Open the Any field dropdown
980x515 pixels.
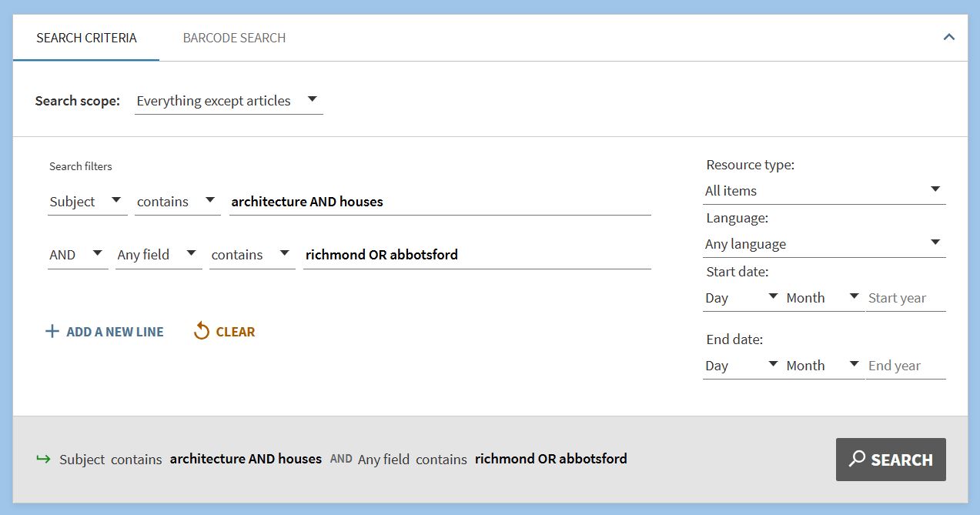(158, 255)
